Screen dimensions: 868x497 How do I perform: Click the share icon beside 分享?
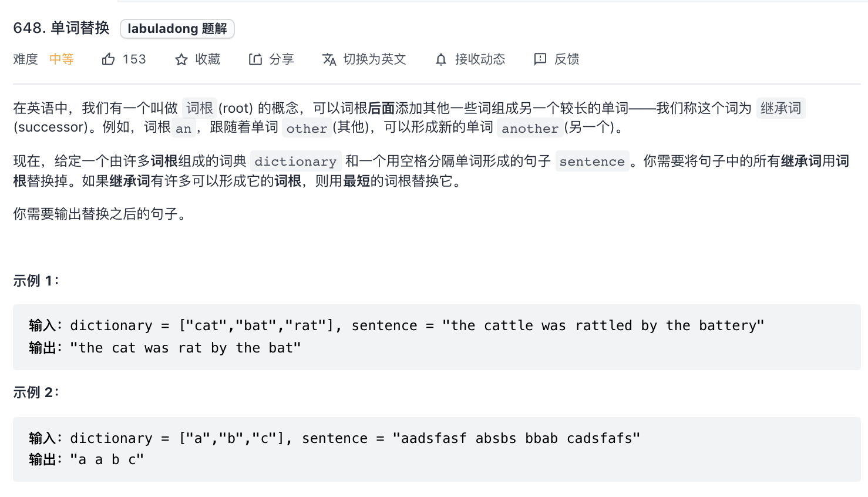(x=255, y=59)
